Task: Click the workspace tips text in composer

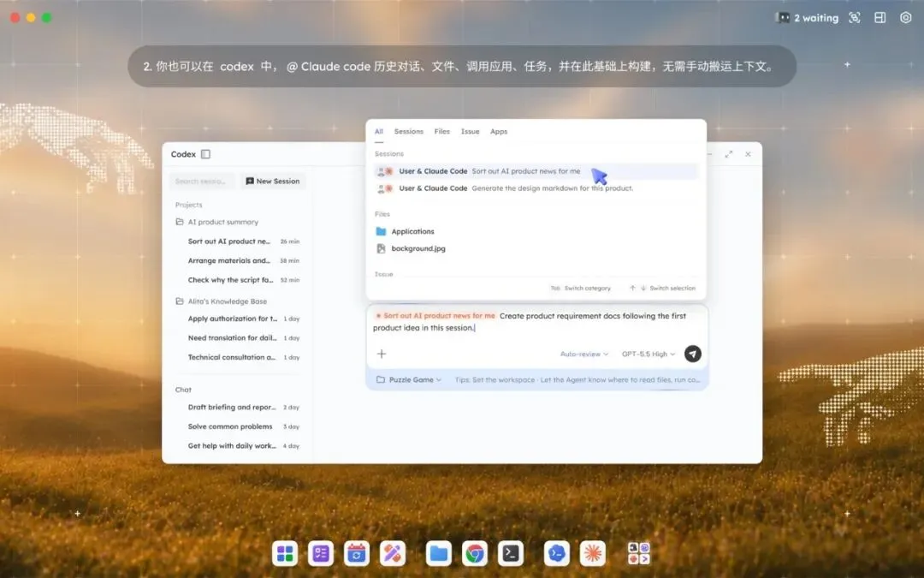Action: [x=577, y=380]
